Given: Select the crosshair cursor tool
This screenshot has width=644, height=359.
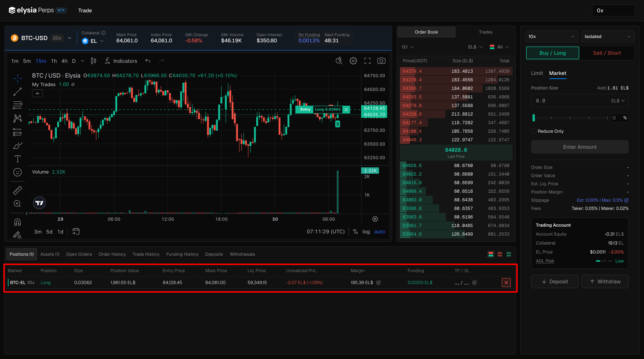Looking at the screenshot, I should pyautogui.click(x=18, y=78).
